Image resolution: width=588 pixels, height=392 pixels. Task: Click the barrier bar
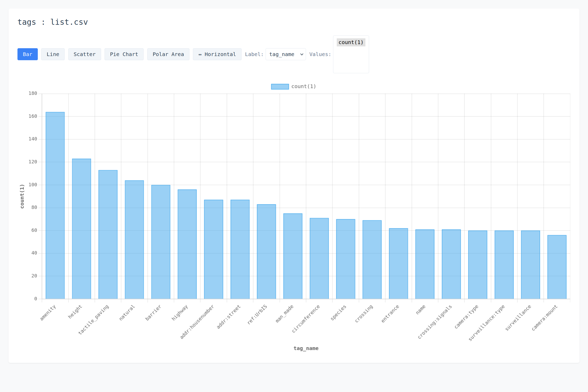coord(161,242)
